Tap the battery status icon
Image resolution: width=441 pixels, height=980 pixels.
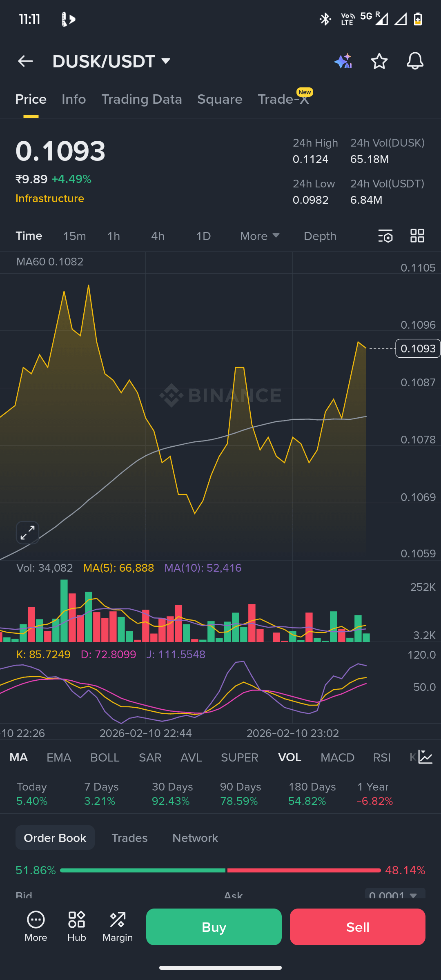click(x=418, y=19)
